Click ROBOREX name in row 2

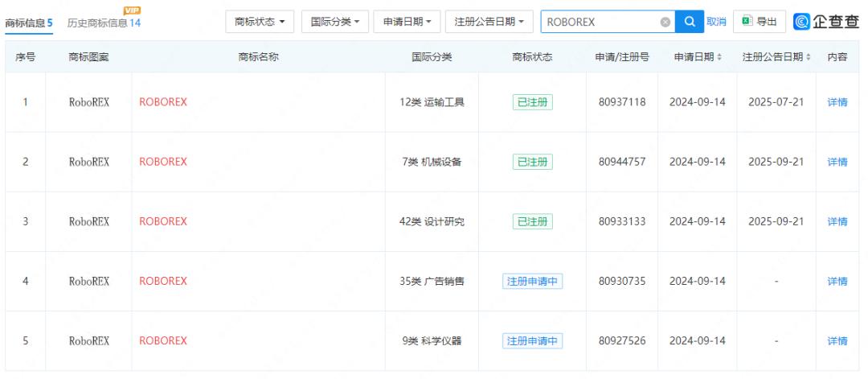[x=163, y=162]
